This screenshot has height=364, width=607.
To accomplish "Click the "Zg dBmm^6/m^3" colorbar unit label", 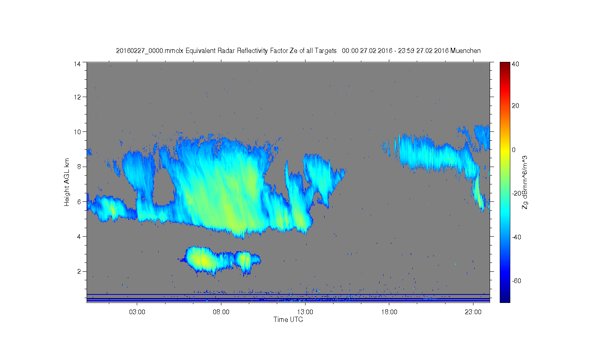I will 525,182.
